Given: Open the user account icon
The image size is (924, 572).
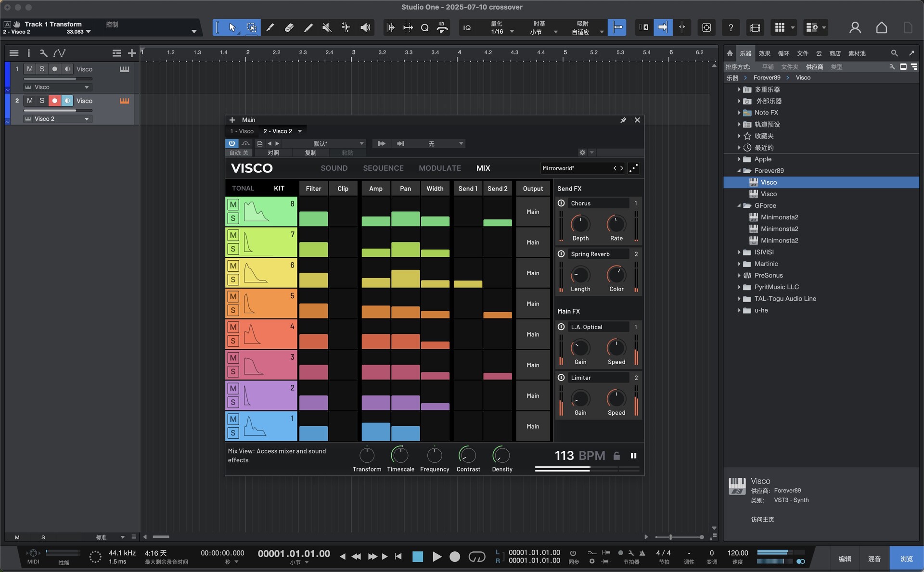Looking at the screenshot, I should click(x=855, y=27).
